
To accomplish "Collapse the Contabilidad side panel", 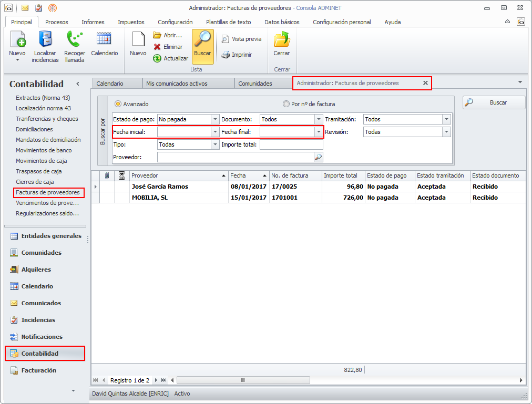I will click(78, 84).
